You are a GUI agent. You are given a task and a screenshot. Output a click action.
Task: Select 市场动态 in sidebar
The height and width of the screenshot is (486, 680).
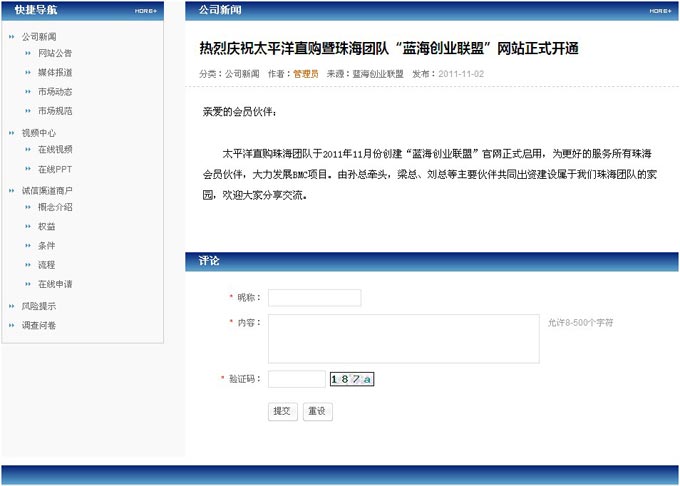[x=55, y=92]
